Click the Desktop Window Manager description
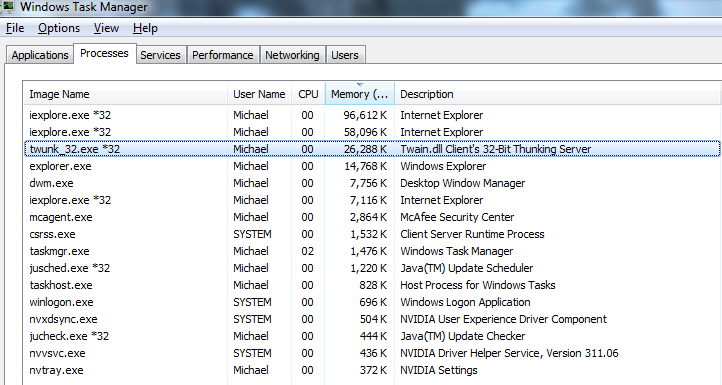This screenshot has height=385, width=722. (462, 183)
